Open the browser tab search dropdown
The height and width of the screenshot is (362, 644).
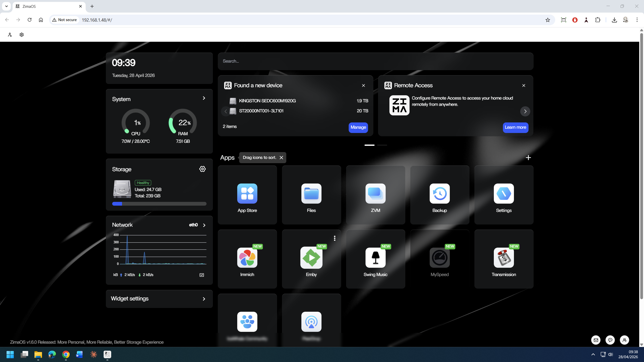point(7,6)
